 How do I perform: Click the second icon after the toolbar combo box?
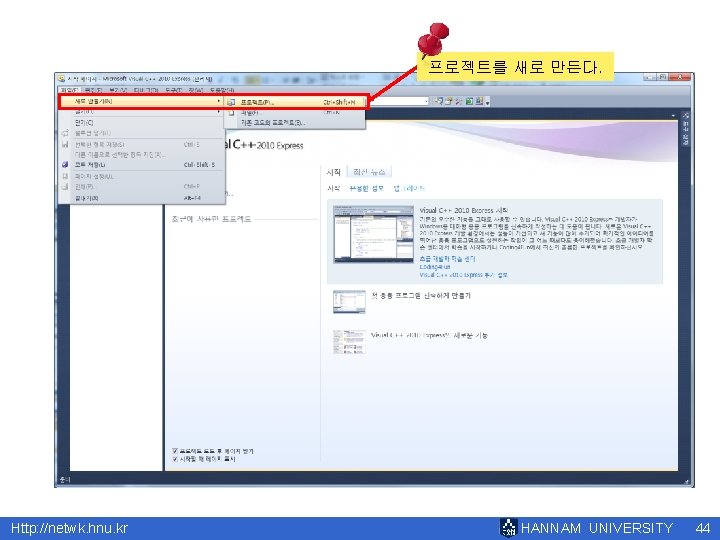click(449, 101)
